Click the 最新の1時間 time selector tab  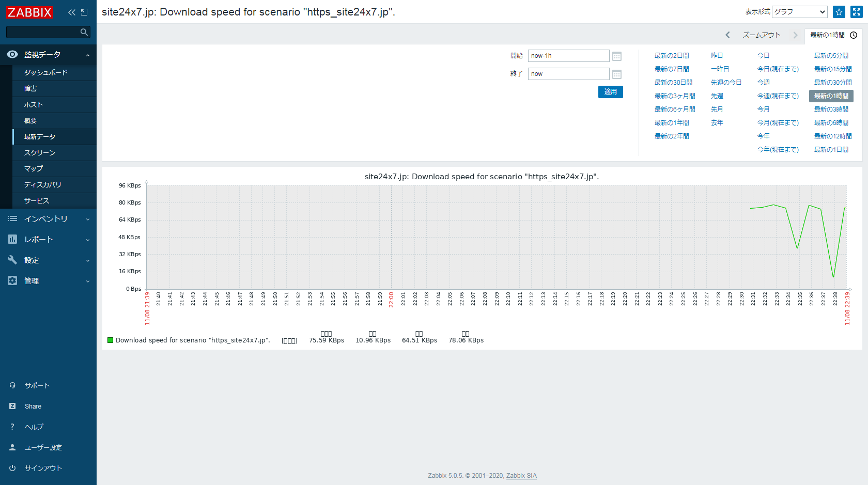click(x=833, y=35)
